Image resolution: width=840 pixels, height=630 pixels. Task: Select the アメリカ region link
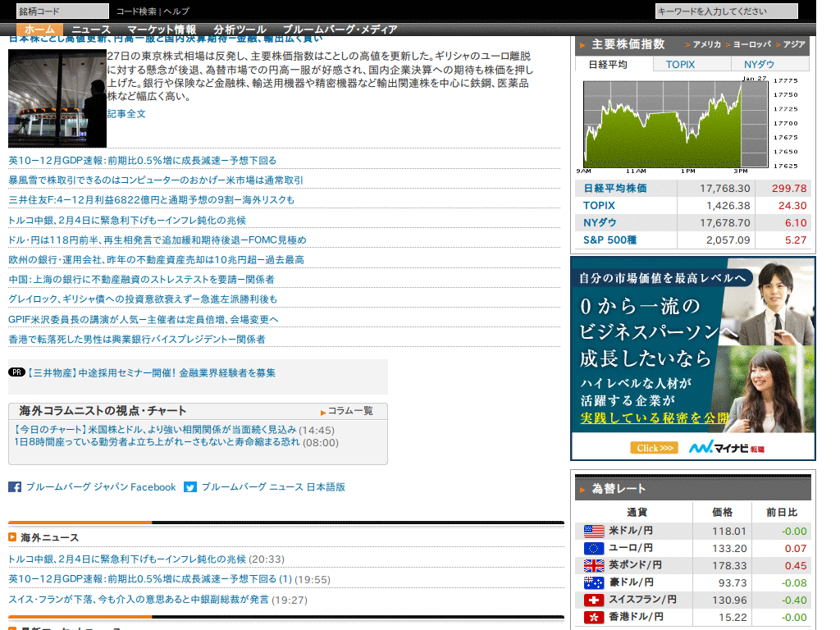(706, 44)
